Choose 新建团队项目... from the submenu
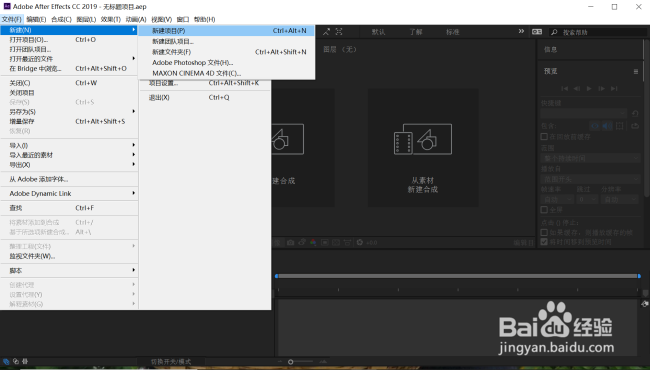The image size is (650, 370). [x=226, y=41]
